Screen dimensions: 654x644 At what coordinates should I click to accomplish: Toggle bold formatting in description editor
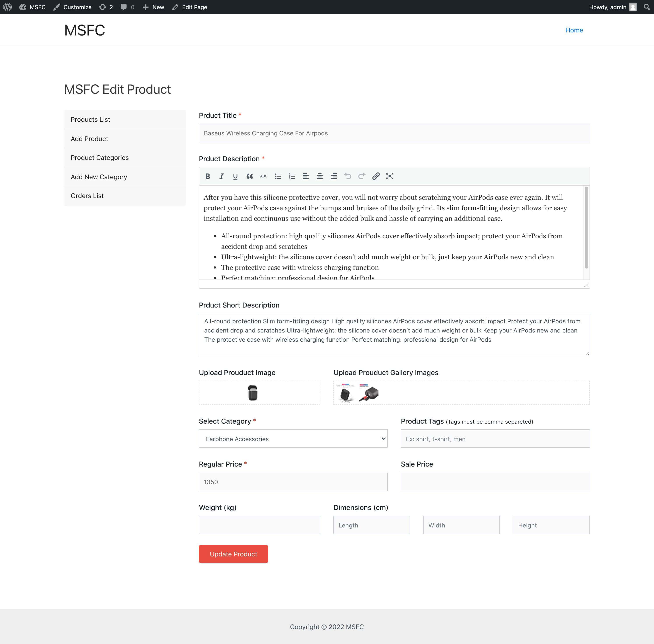(208, 176)
